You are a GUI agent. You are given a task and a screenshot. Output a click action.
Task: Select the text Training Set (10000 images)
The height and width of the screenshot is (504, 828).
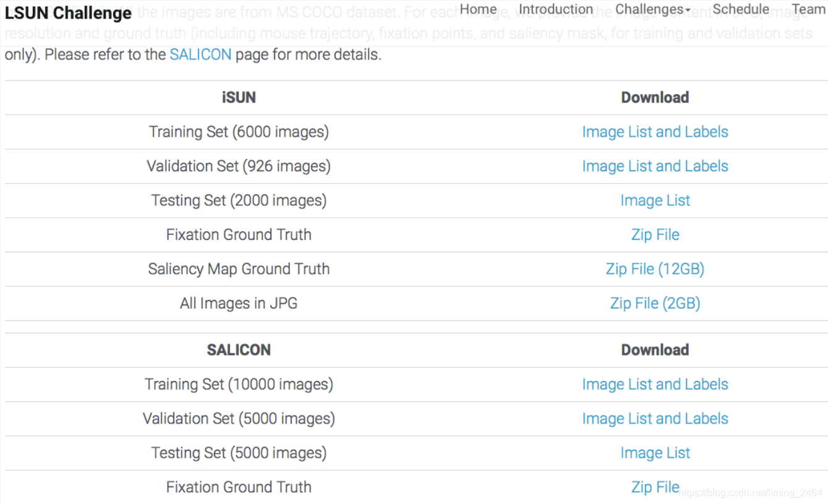pos(239,385)
